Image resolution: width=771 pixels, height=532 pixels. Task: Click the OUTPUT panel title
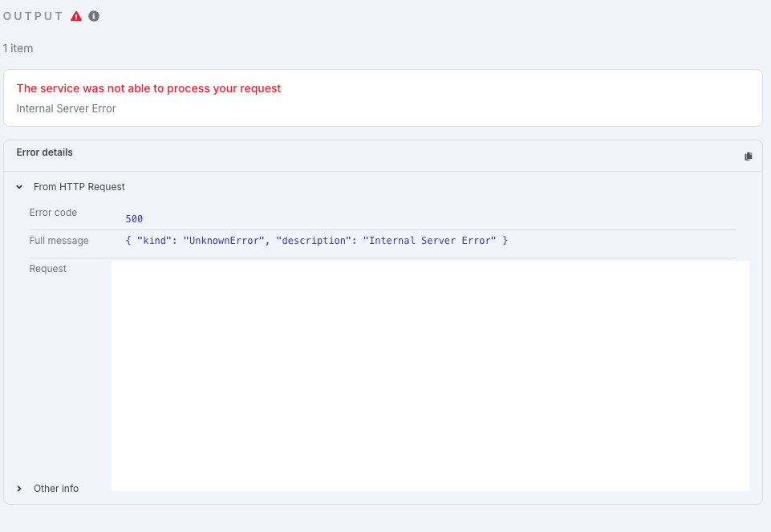(33, 16)
